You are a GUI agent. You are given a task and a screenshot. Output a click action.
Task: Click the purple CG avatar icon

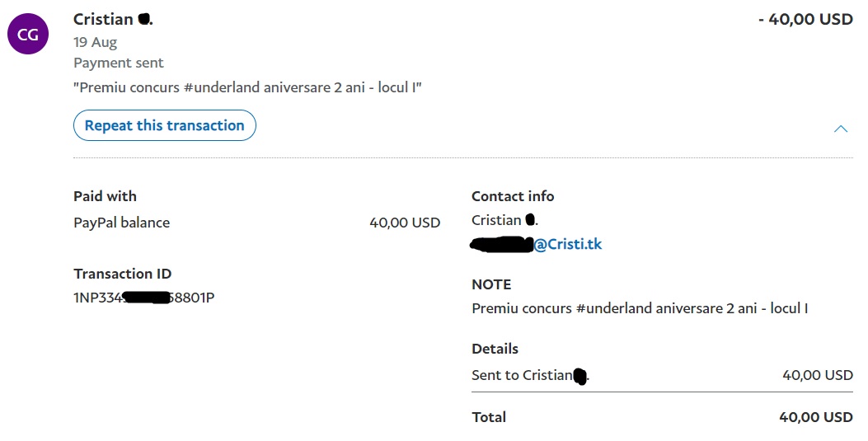pyautogui.click(x=28, y=34)
